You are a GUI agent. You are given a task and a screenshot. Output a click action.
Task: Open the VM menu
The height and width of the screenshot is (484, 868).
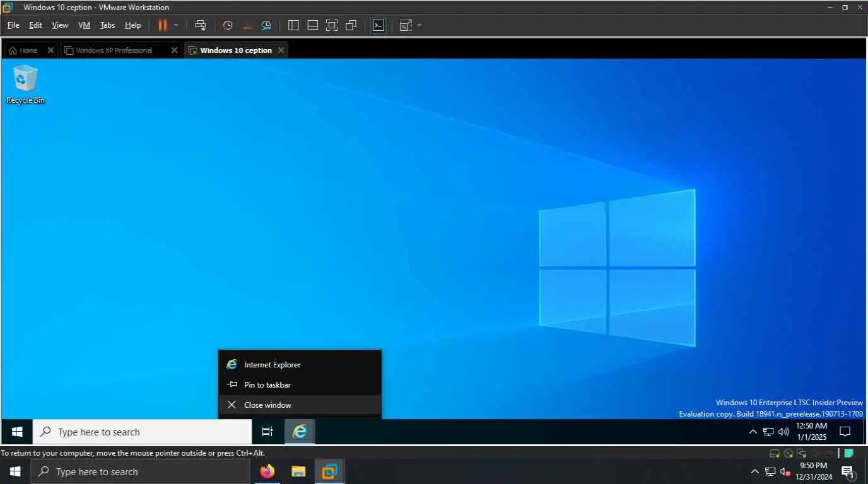pos(84,25)
